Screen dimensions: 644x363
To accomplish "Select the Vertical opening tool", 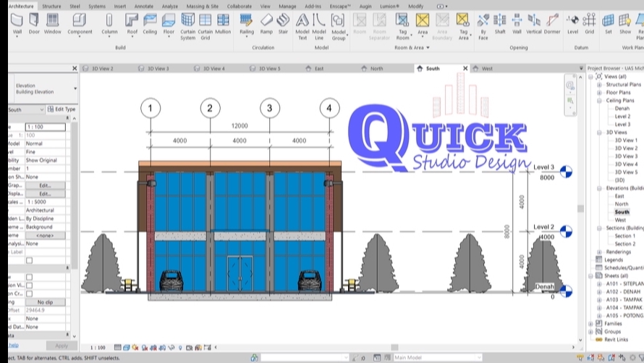I will pyautogui.click(x=533, y=24).
